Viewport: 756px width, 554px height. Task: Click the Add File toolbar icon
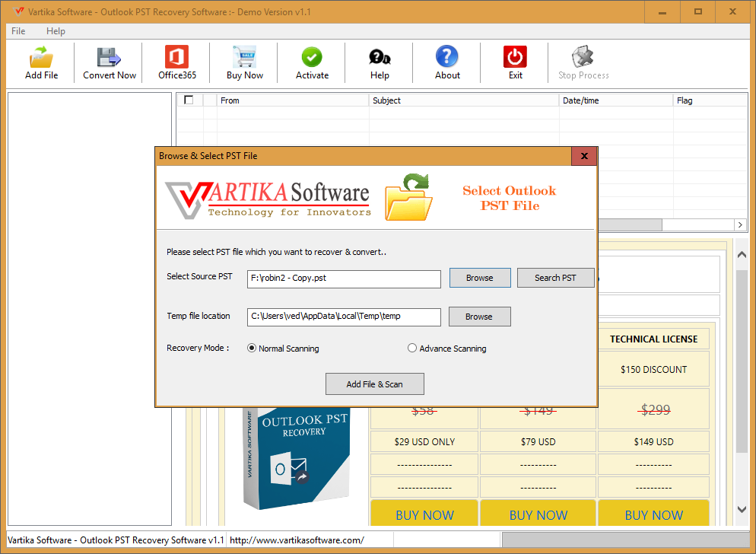tap(42, 62)
